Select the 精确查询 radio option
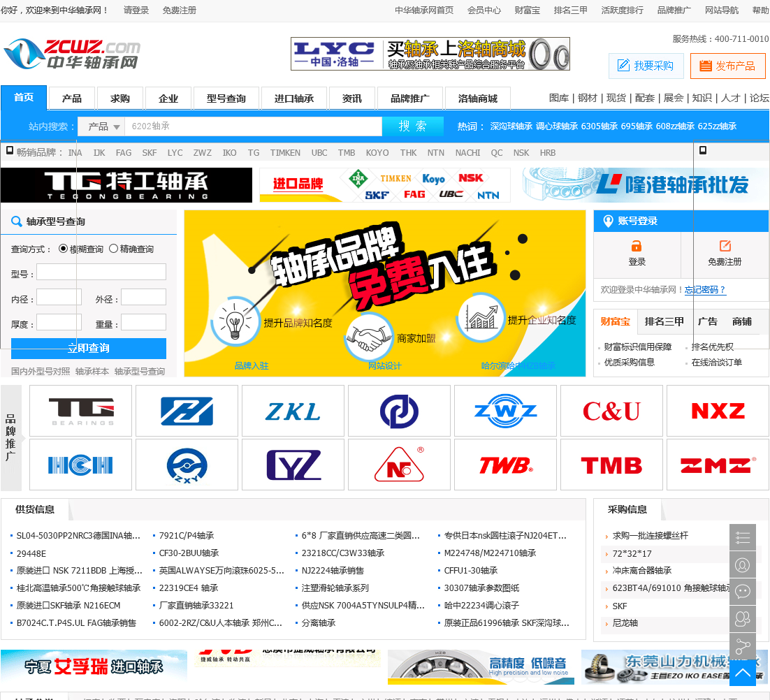The image size is (770, 700). pos(113,249)
